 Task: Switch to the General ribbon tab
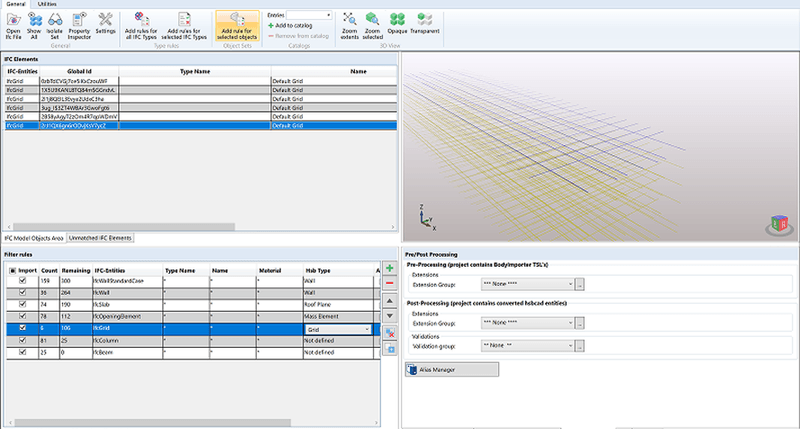(x=15, y=4)
